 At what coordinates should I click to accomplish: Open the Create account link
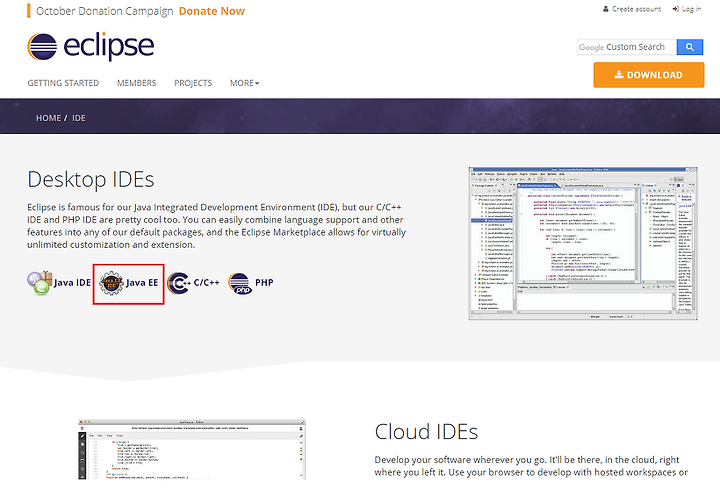coord(636,9)
